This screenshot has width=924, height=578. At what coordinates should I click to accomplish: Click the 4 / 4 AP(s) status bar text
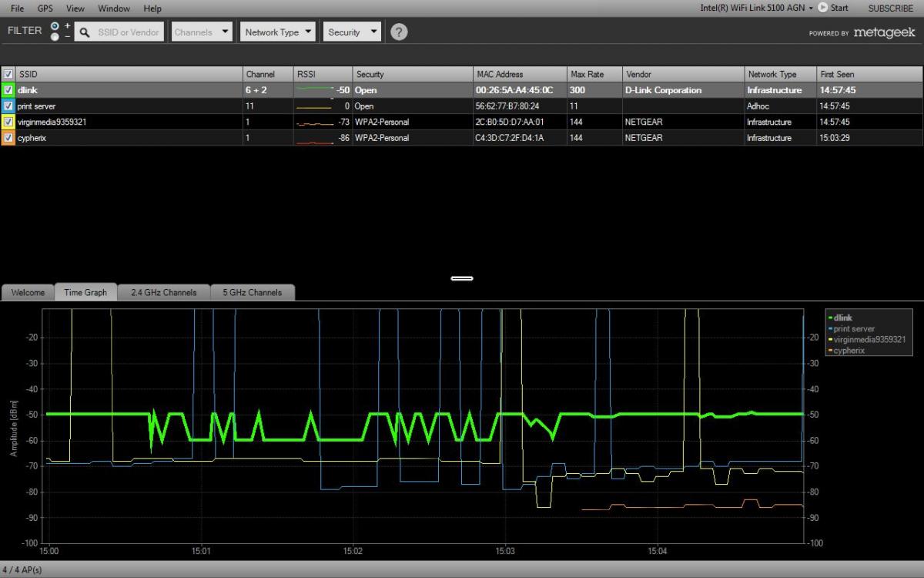tap(23, 570)
